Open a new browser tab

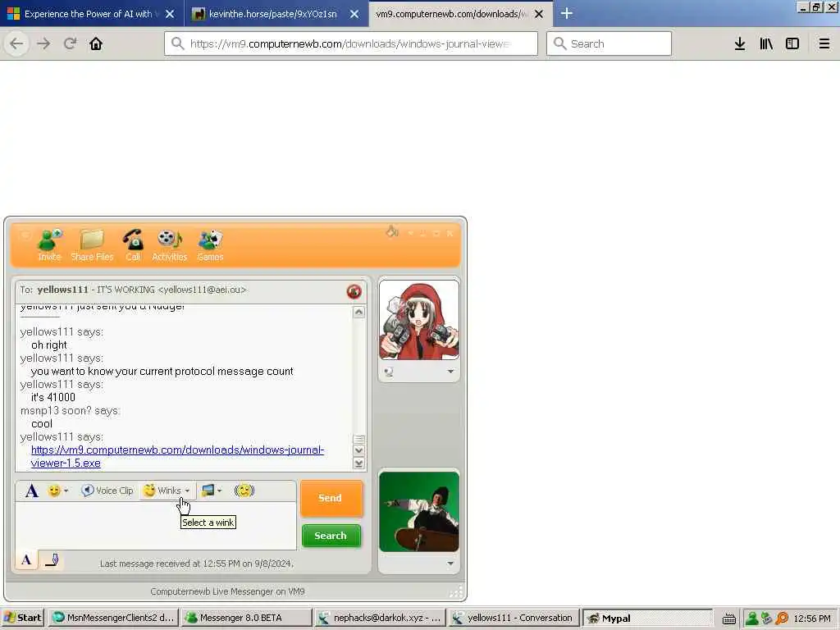(x=567, y=13)
